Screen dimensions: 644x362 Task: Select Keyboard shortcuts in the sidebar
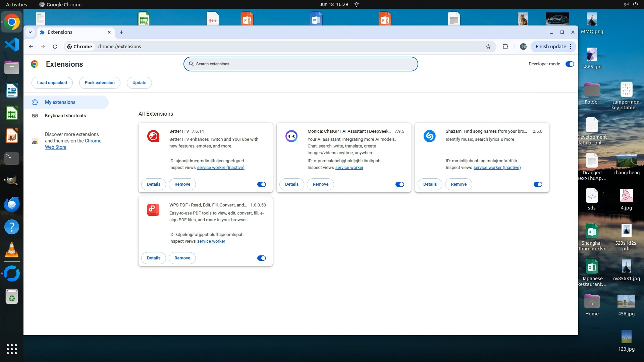click(65, 116)
